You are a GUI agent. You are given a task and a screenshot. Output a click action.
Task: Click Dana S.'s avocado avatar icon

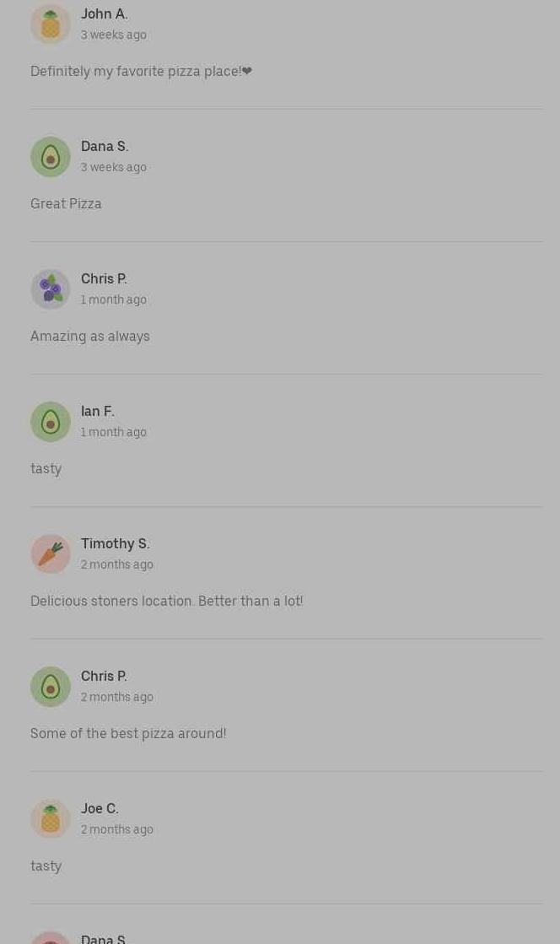pyautogui.click(x=51, y=157)
